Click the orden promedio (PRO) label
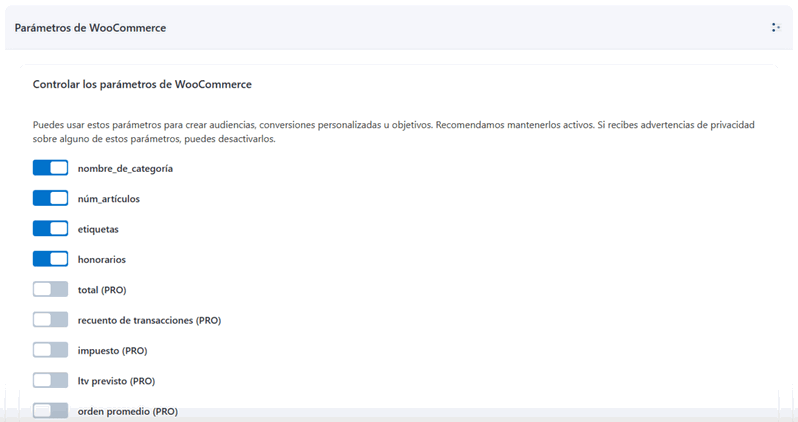 [x=128, y=411]
